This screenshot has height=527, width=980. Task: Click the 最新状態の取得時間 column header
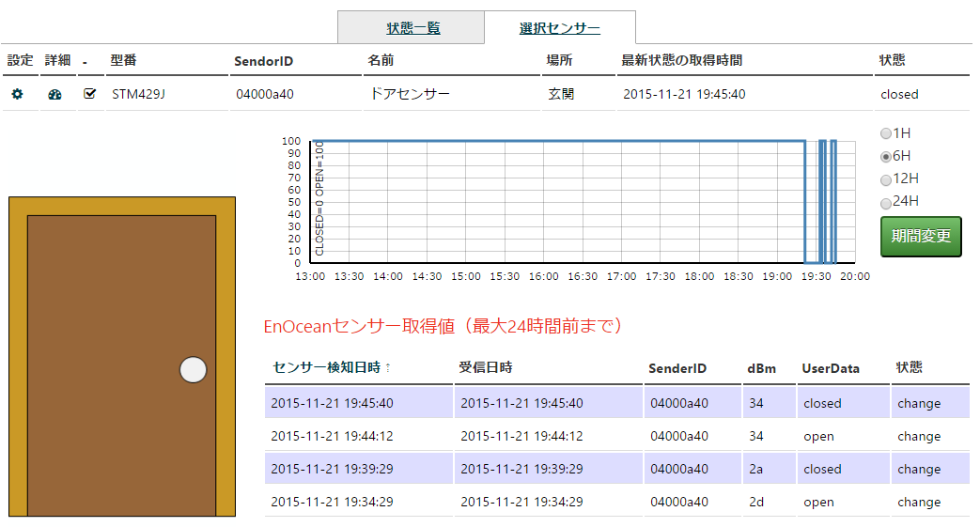point(682,61)
